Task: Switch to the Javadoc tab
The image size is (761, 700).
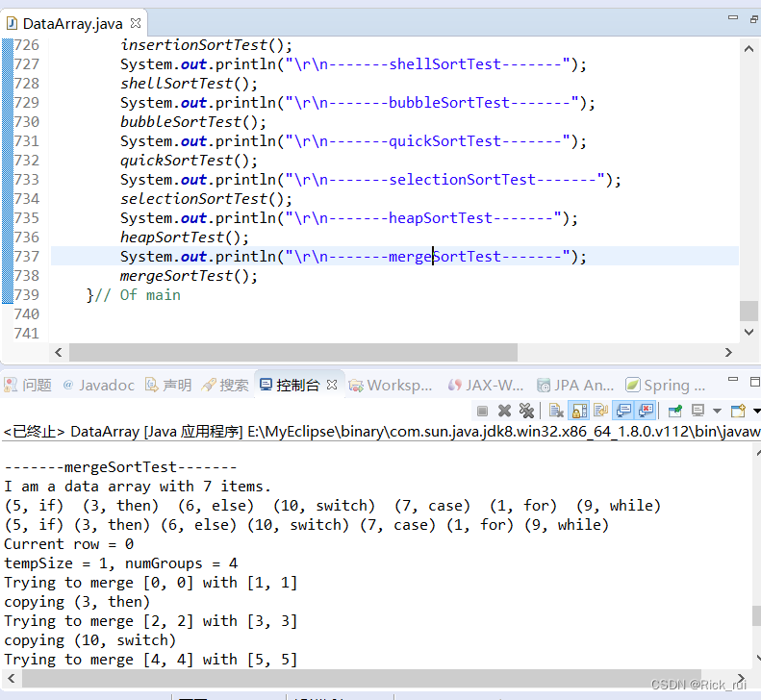Action: (x=99, y=386)
